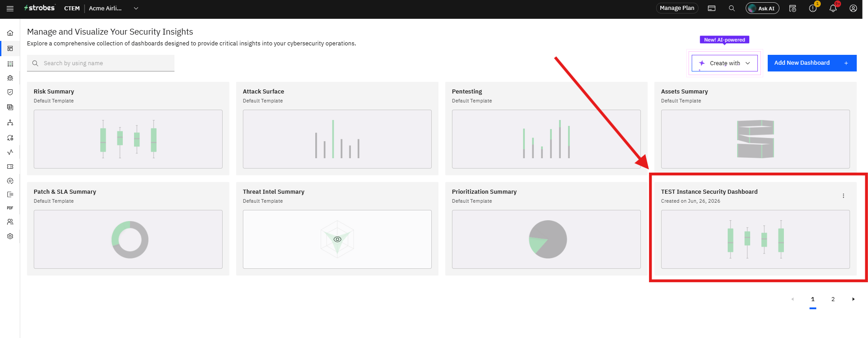868x338 pixels.
Task: Go to page 2 of dashboards
Action: coord(833,299)
